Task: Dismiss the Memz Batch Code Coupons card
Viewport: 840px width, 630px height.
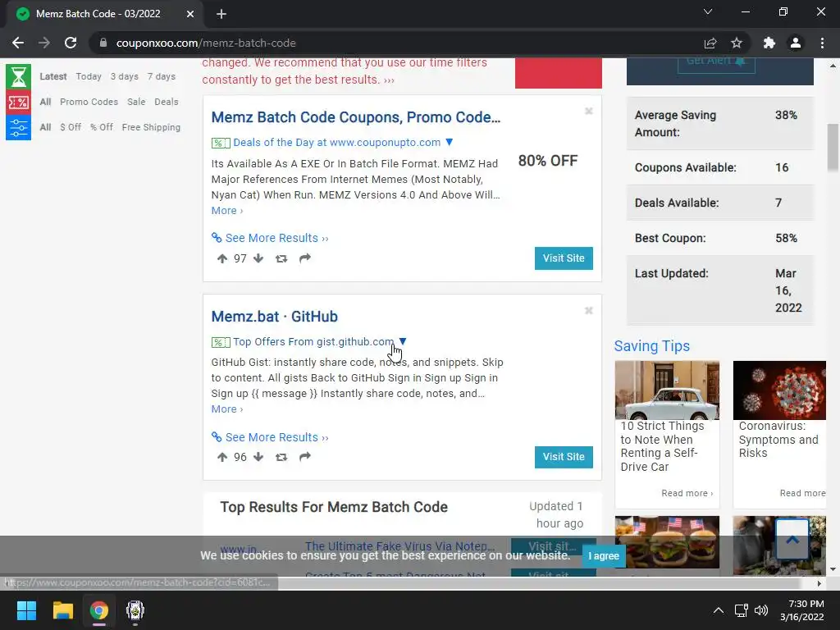Action: (589, 112)
